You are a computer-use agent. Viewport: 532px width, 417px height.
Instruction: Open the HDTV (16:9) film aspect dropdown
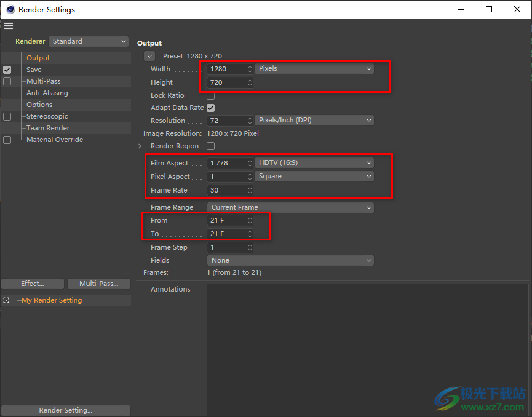point(314,162)
